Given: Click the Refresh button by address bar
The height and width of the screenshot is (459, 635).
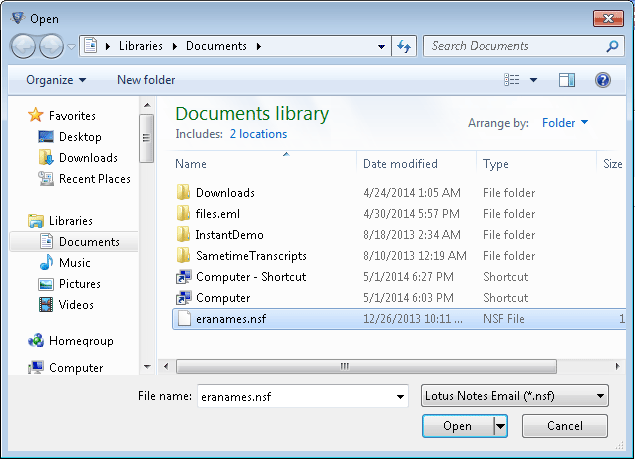Looking at the screenshot, I should [404, 46].
